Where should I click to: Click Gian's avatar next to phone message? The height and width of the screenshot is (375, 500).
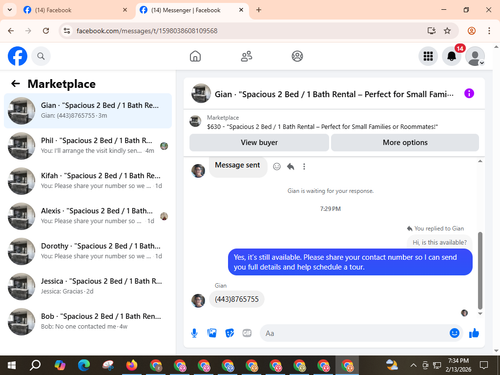(198, 300)
